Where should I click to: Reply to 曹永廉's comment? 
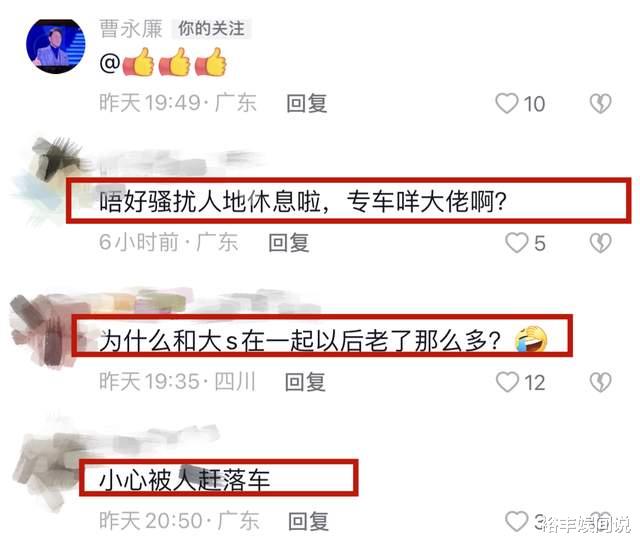pos(307,103)
